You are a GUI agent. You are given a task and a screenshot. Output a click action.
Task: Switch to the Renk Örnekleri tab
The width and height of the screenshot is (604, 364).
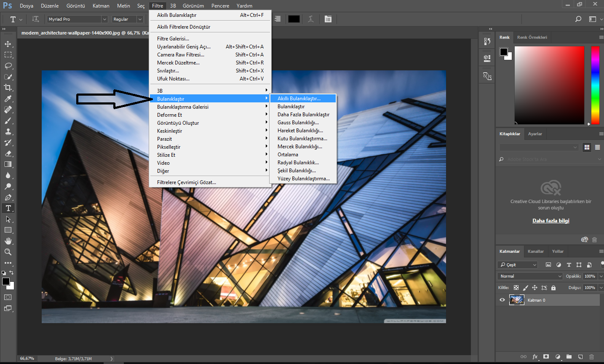point(532,37)
